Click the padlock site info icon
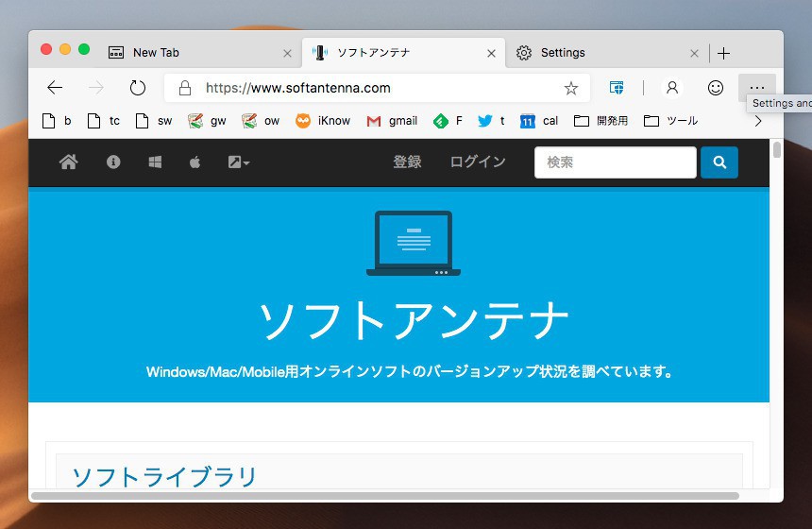 (x=185, y=88)
